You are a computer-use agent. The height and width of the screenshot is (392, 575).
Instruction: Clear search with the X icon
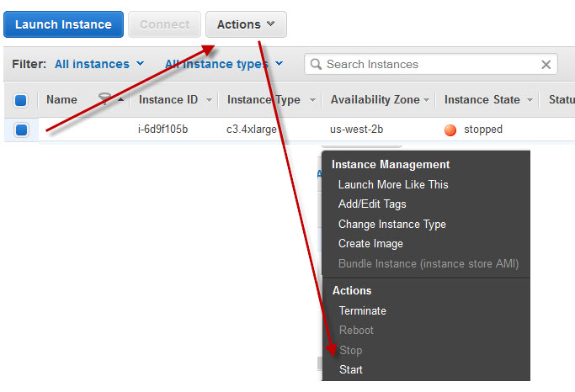click(x=546, y=65)
